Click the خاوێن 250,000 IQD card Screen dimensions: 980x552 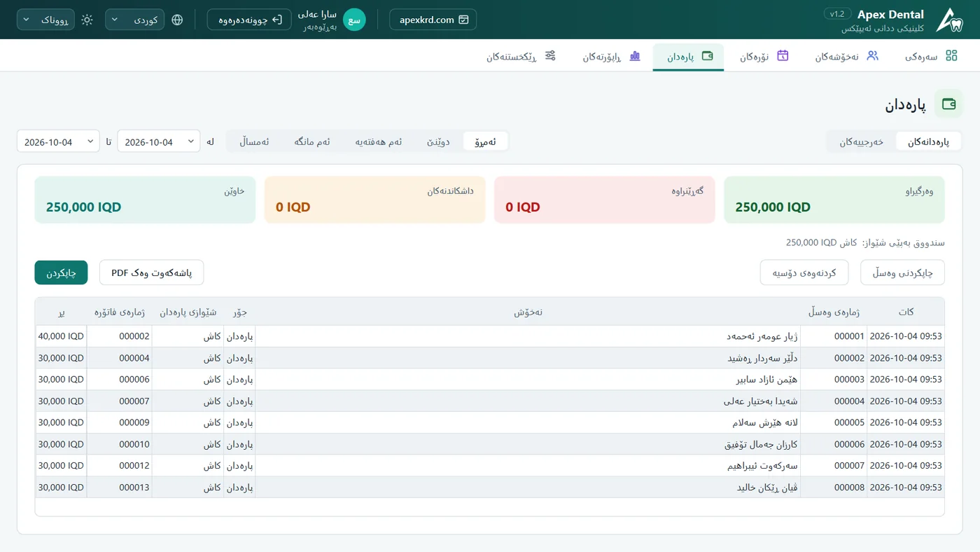(145, 200)
